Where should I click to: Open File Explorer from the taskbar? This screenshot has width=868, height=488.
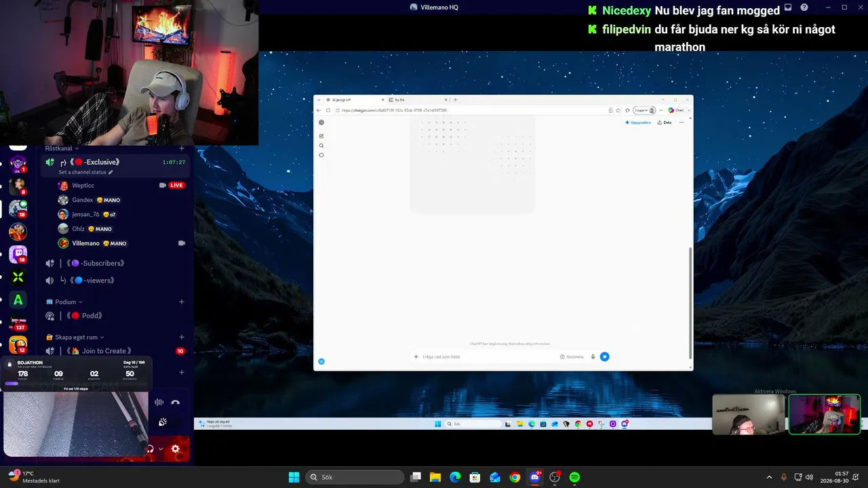(x=435, y=477)
